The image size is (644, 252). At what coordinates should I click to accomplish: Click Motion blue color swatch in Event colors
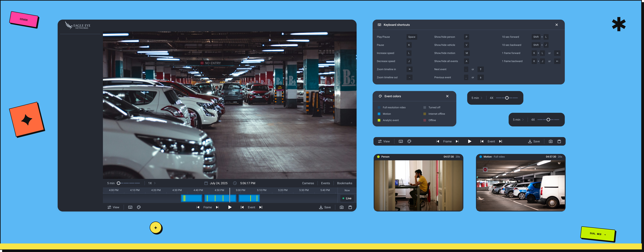[379, 114]
